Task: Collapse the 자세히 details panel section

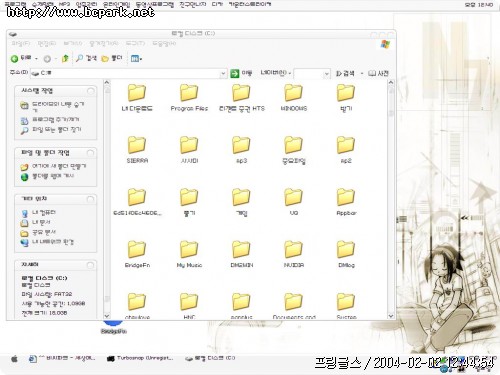Action: tap(90, 265)
